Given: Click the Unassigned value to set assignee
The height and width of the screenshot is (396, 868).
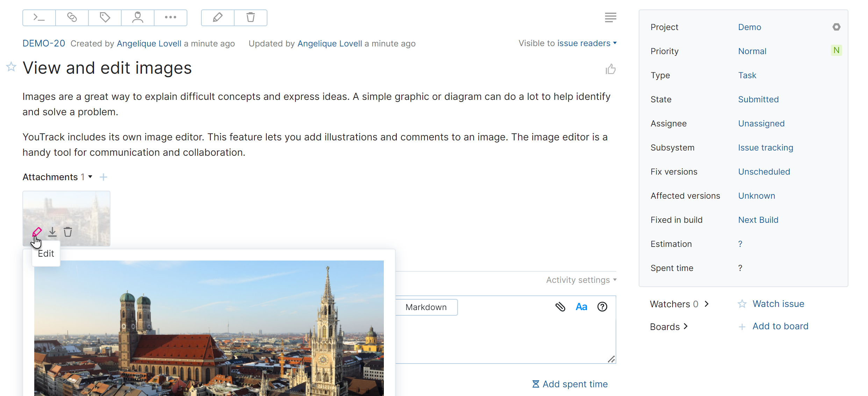Looking at the screenshot, I should [761, 123].
